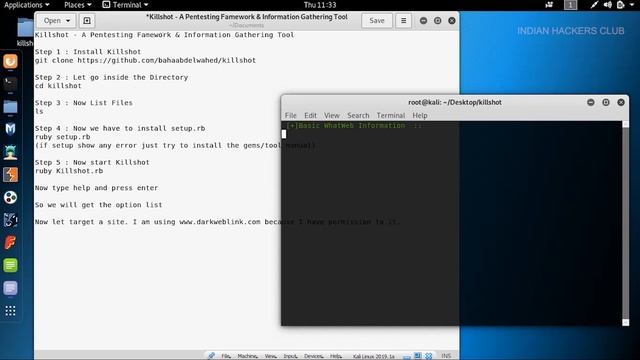
Task: Open the Places menu
Action: (78, 5)
